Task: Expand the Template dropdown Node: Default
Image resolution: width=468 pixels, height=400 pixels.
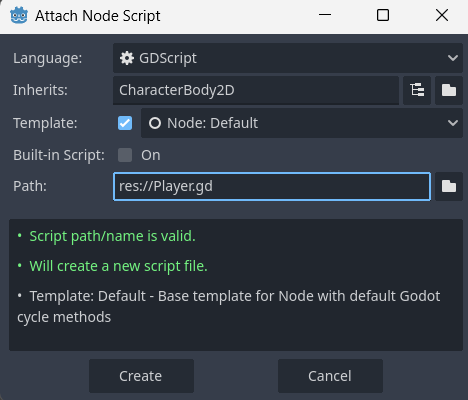Action: point(302,123)
